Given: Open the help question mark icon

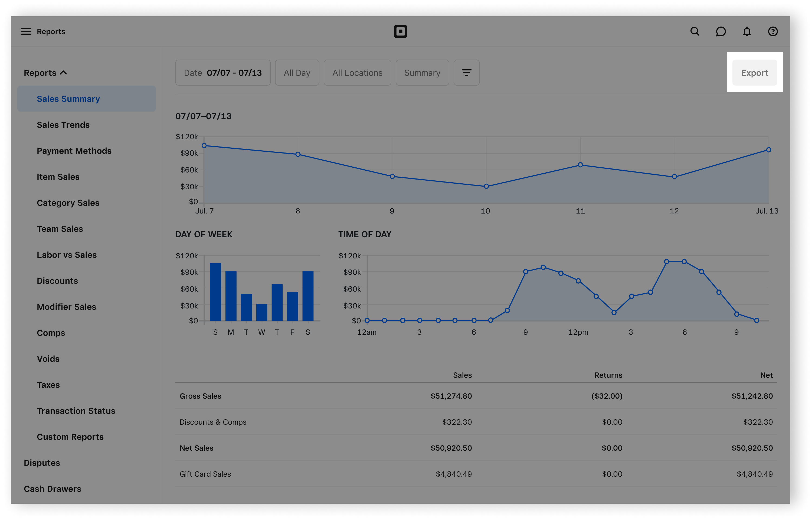Looking at the screenshot, I should click(x=773, y=31).
